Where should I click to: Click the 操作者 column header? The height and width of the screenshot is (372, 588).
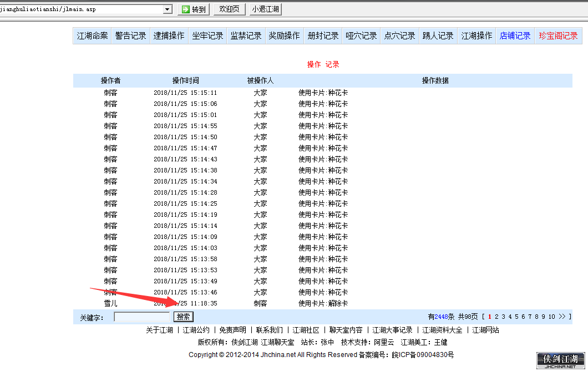pos(110,80)
